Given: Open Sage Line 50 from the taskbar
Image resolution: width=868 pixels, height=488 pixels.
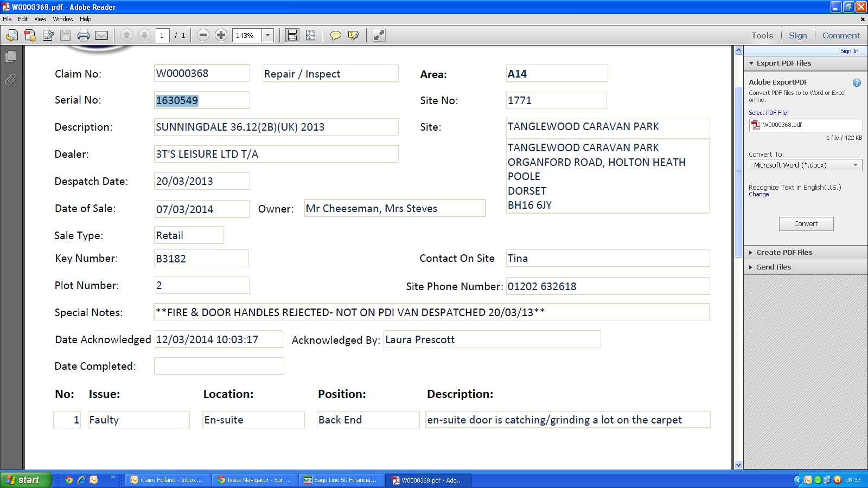Looking at the screenshot, I should 340,480.
